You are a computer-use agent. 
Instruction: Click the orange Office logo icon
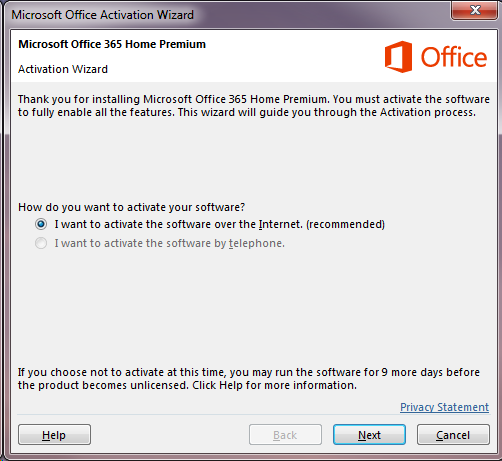coord(398,57)
